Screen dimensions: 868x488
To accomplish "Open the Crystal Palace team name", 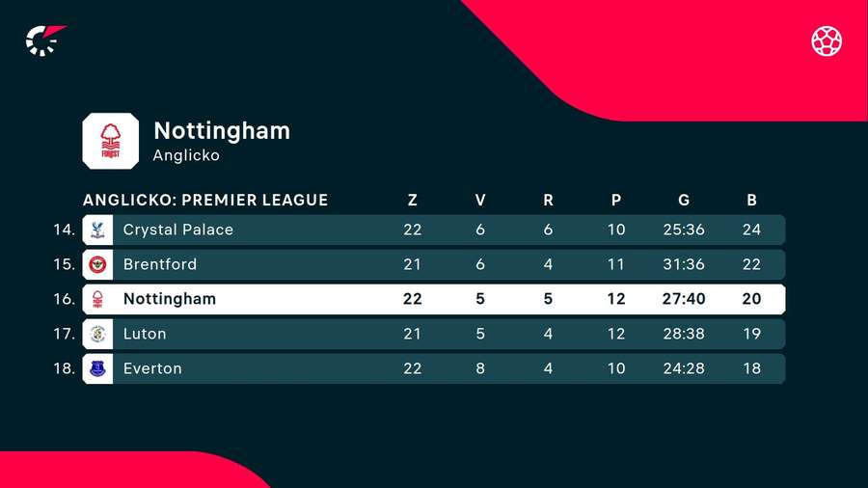I will click(177, 230).
